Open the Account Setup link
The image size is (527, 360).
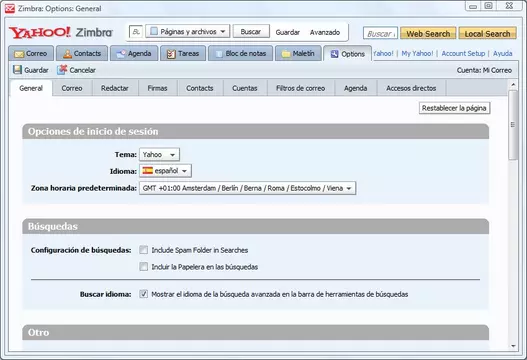463,53
